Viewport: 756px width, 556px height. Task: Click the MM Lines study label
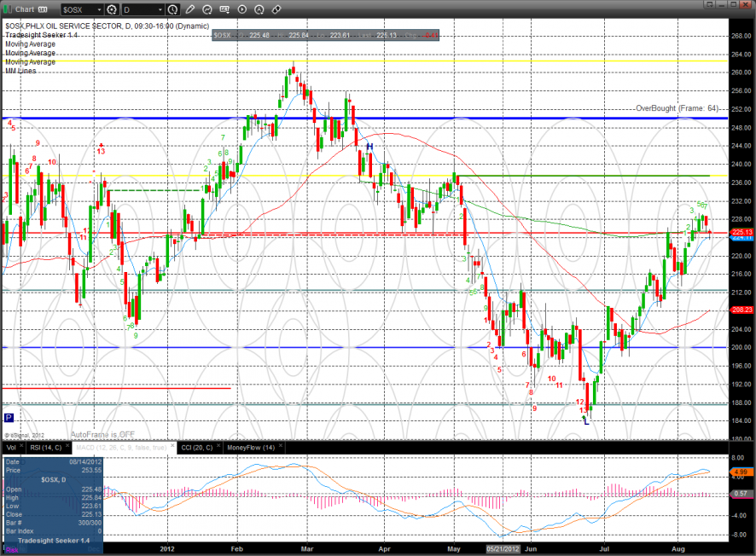20,71
